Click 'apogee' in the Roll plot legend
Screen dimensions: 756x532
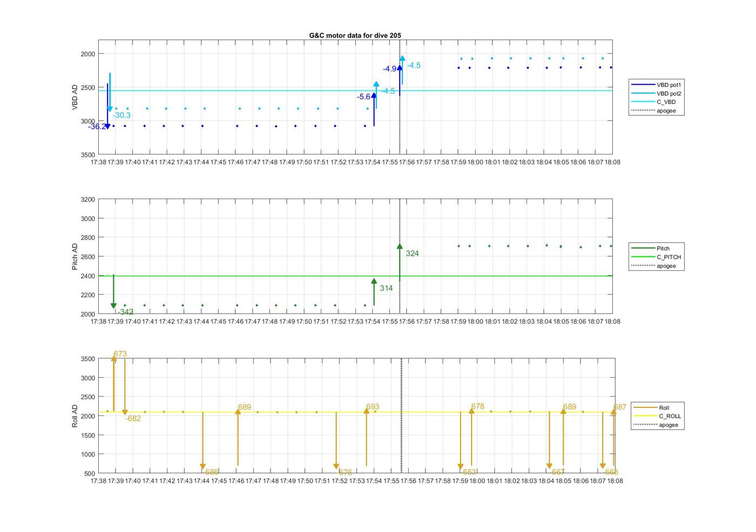(x=657, y=425)
